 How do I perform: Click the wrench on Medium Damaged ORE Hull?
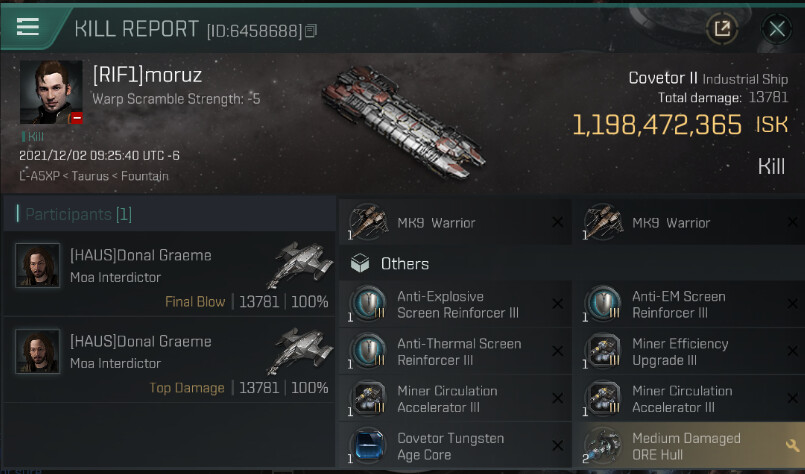click(792, 445)
